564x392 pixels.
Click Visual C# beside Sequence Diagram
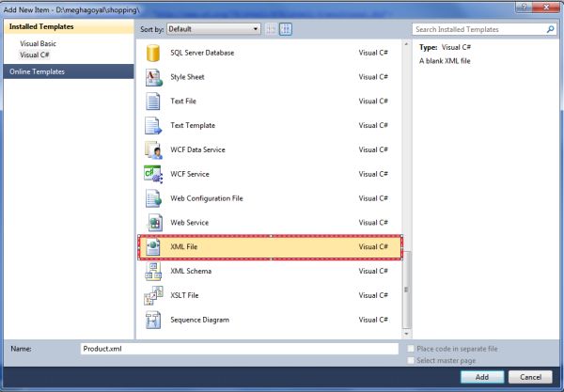[x=373, y=320]
